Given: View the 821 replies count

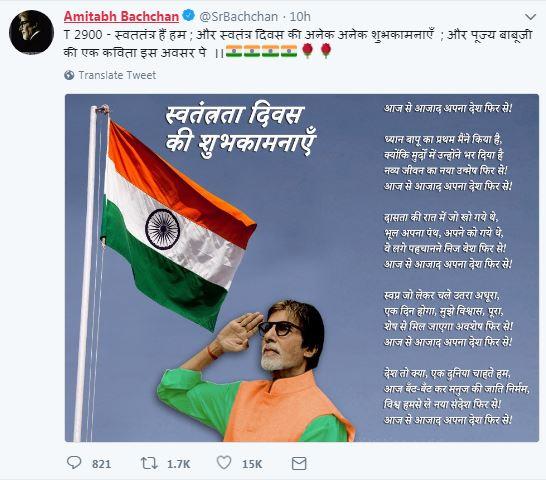Looking at the screenshot, I should 101,464.
